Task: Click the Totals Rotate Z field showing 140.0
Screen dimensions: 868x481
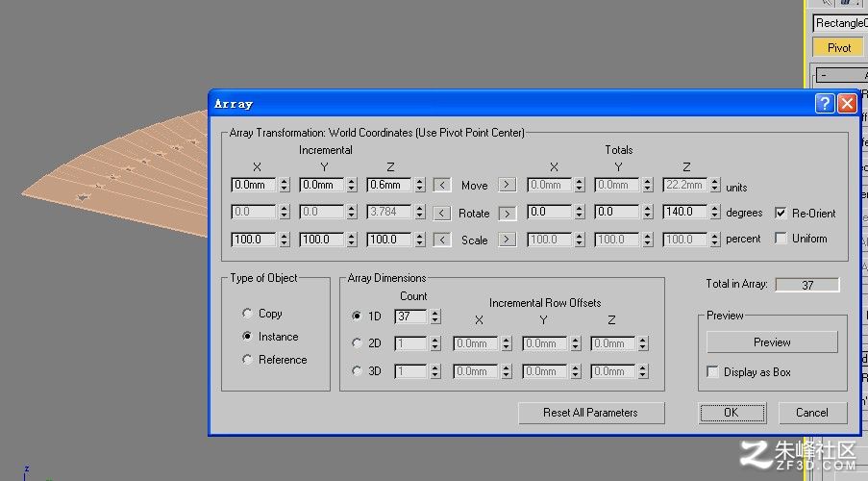Action: [x=684, y=212]
